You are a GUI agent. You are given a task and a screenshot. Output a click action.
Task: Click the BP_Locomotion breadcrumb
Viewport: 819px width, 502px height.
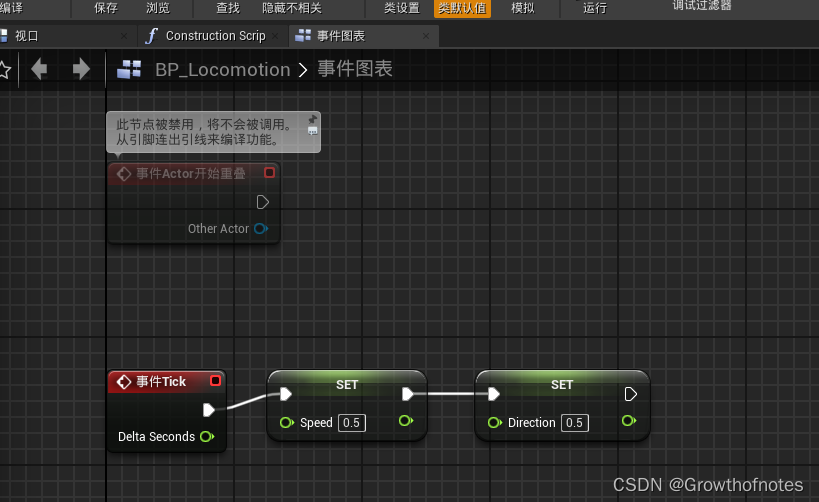[x=223, y=69]
